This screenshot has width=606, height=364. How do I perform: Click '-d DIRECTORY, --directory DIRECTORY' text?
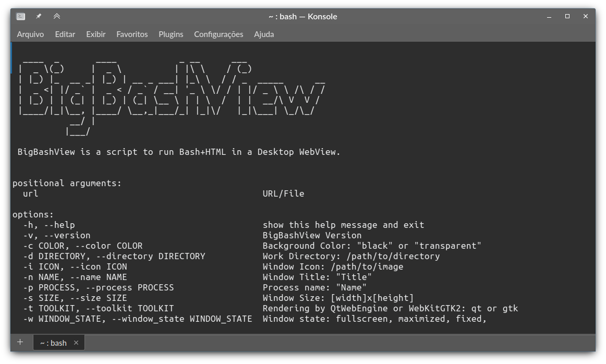pyautogui.click(x=114, y=256)
